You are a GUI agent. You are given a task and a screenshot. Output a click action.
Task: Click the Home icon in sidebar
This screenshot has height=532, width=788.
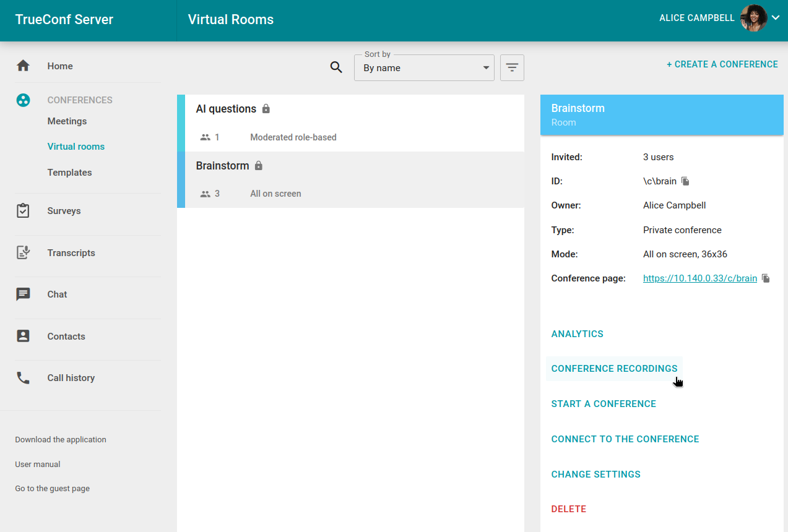point(23,66)
